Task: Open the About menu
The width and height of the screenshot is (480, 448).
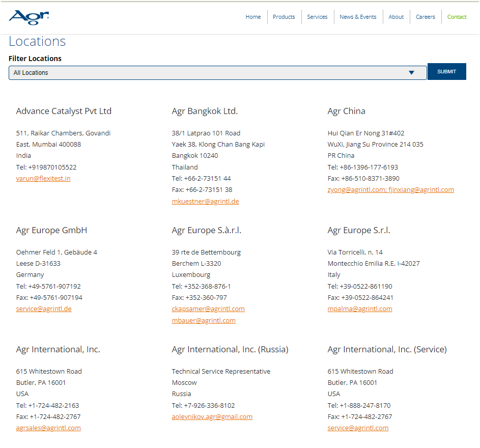Action: [x=396, y=17]
